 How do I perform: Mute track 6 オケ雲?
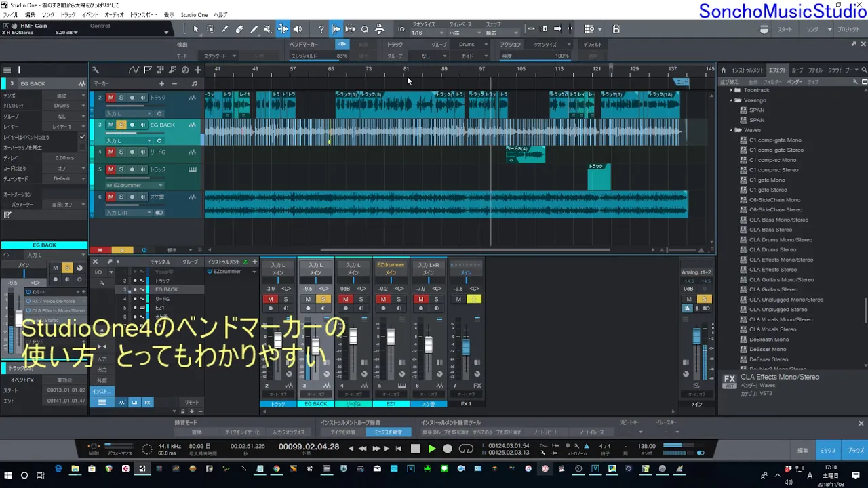pyautogui.click(x=111, y=197)
